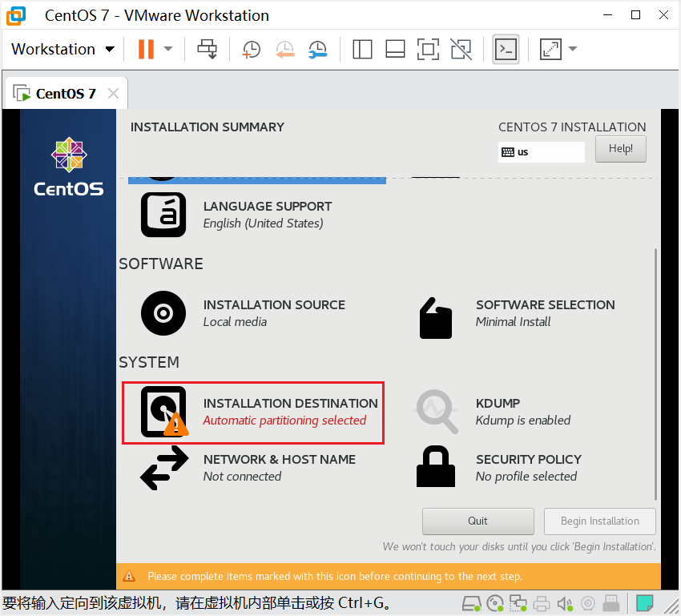The image size is (681, 616).
Task: Open Installation Destination settings
Action: coord(253,412)
